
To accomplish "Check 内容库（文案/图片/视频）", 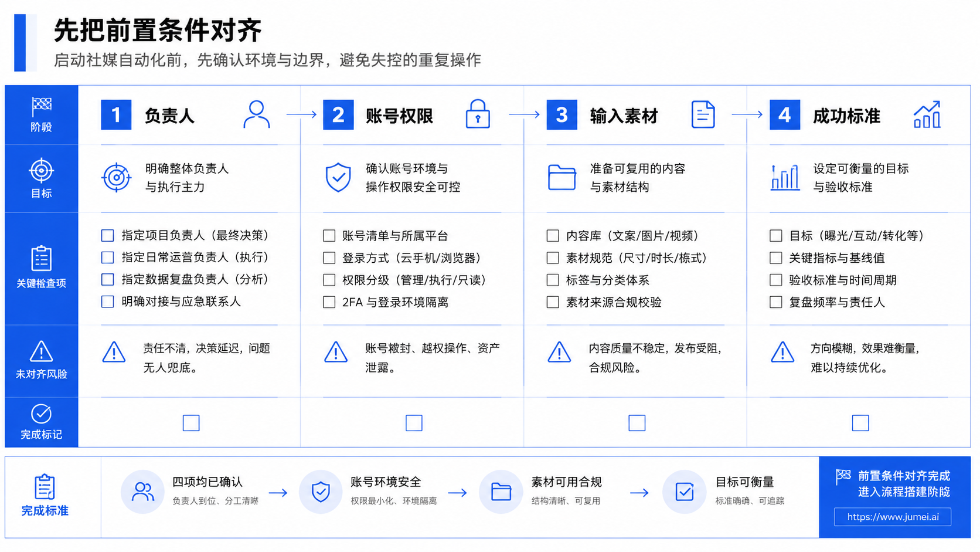I will tap(553, 236).
